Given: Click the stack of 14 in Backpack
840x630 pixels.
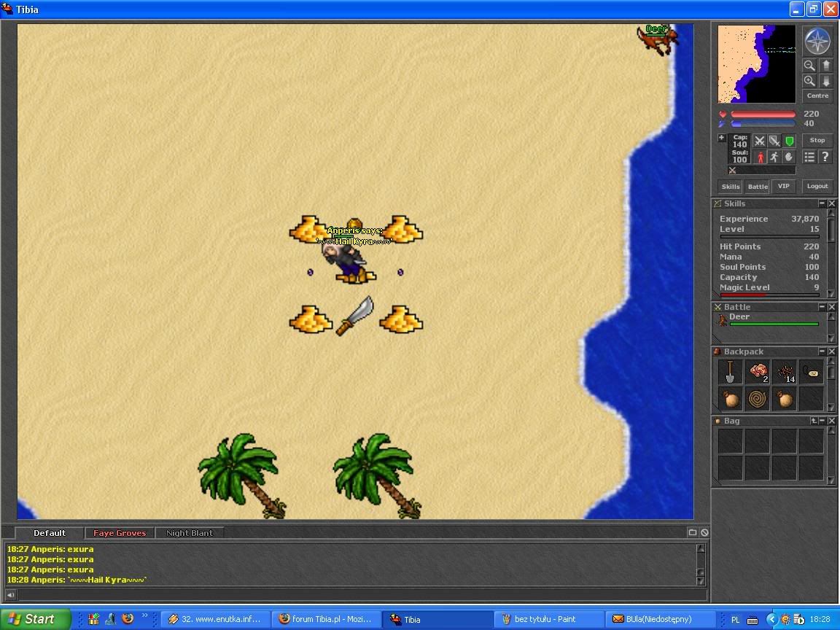Looking at the screenshot, I should point(785,372).
